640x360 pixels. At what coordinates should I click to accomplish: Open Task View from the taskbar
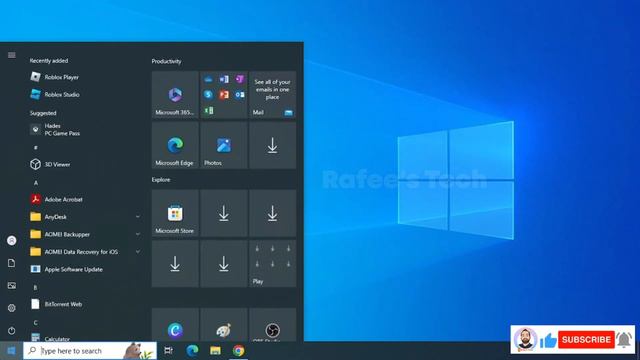pos(168,351)
